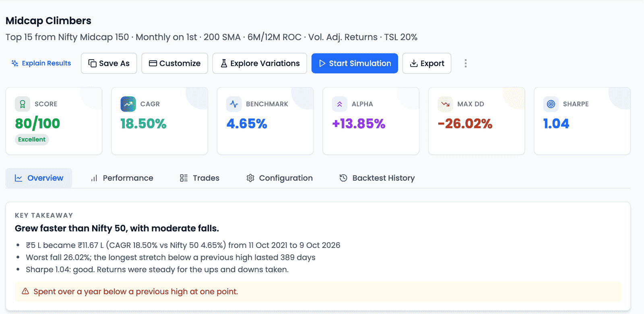Click the warning triangle icon

click(25, 291)
